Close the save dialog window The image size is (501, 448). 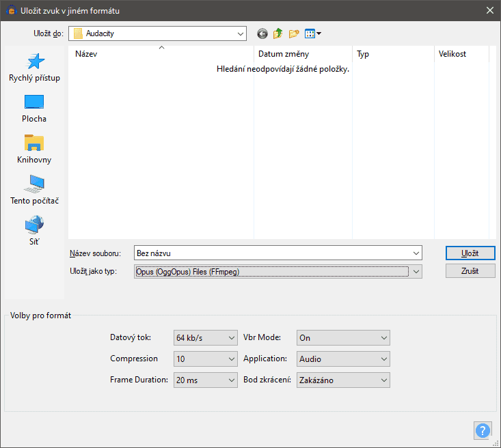tap(490, 10)
